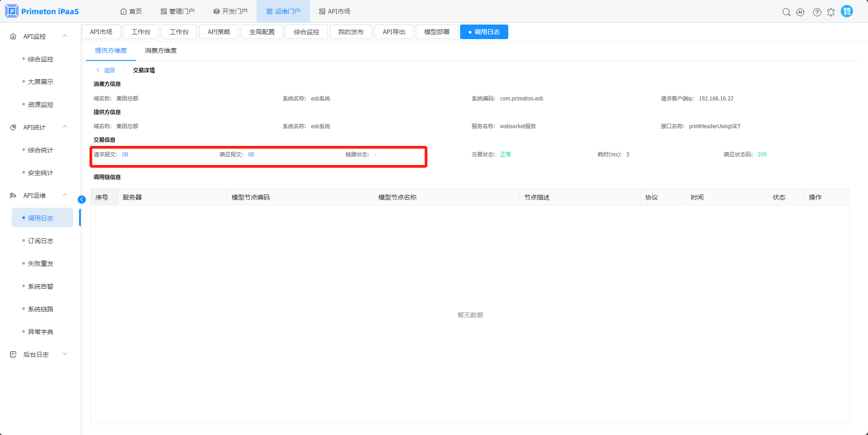The image size is (868, 435).
Task: Open the 全局配置 page tab
Action: click(262, 32)
